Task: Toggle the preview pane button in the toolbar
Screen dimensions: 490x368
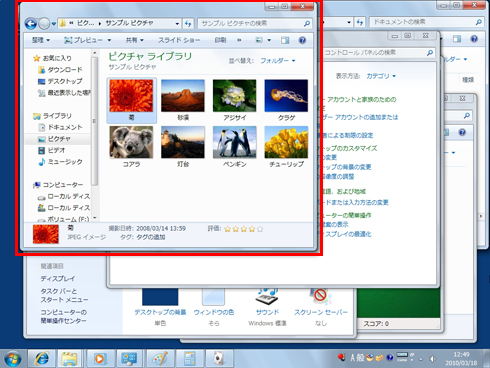Action: 285,40
